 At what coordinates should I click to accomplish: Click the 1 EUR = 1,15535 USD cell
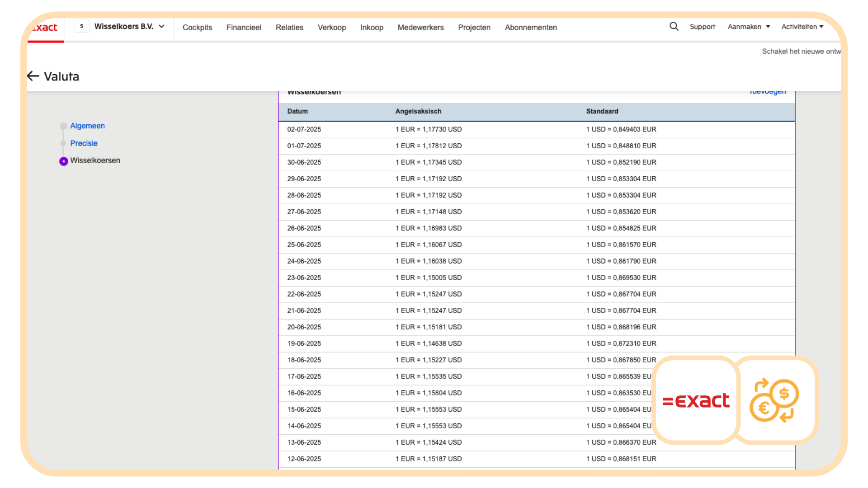click(x=429, y=377)
